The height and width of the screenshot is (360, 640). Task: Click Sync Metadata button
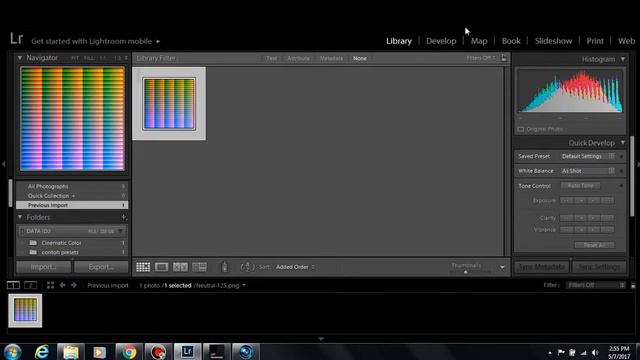pos(541,267)
